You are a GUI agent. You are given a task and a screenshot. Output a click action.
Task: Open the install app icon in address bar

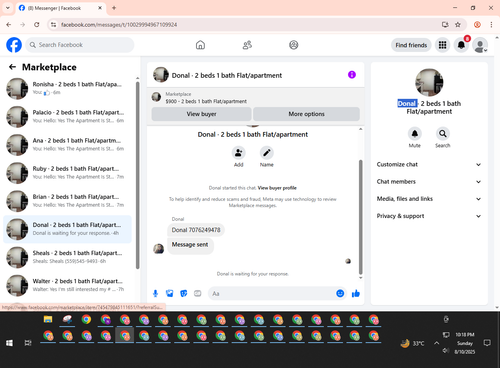(x=445, y=25)
